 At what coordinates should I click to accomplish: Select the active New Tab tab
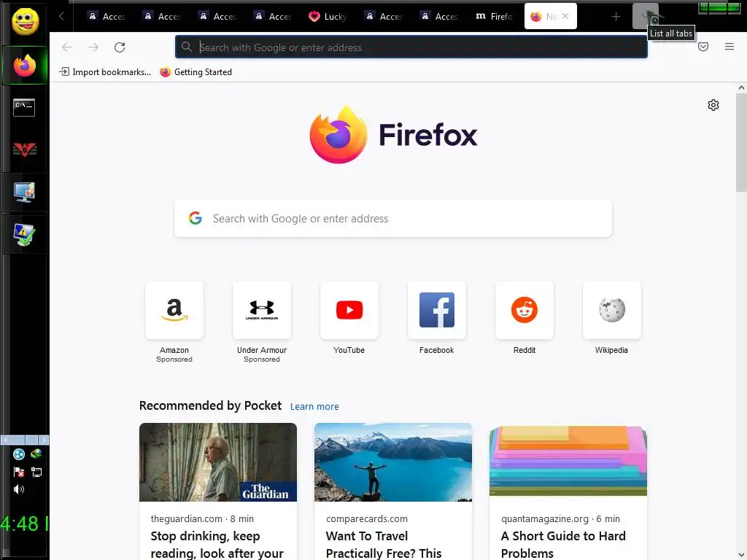coord(550,16)
